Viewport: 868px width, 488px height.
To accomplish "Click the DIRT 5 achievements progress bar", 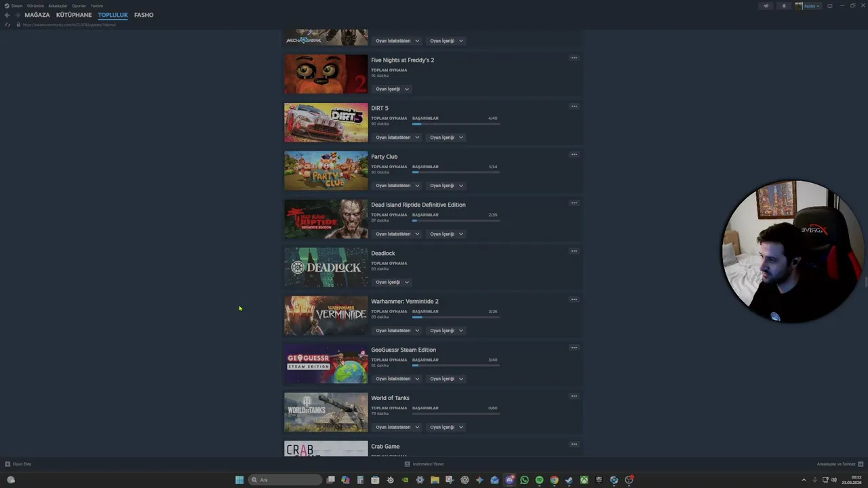I will click(x=456, y=124).
